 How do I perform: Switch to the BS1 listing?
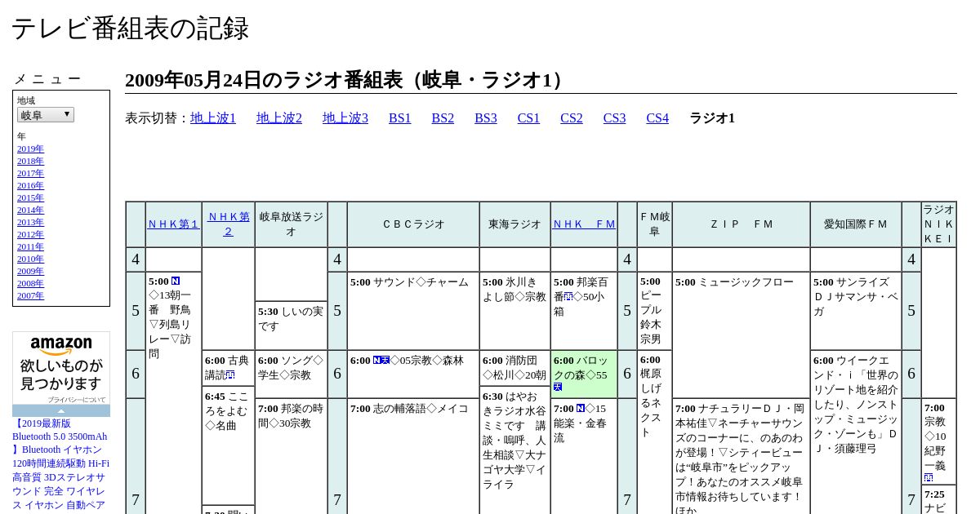point(400,118)
